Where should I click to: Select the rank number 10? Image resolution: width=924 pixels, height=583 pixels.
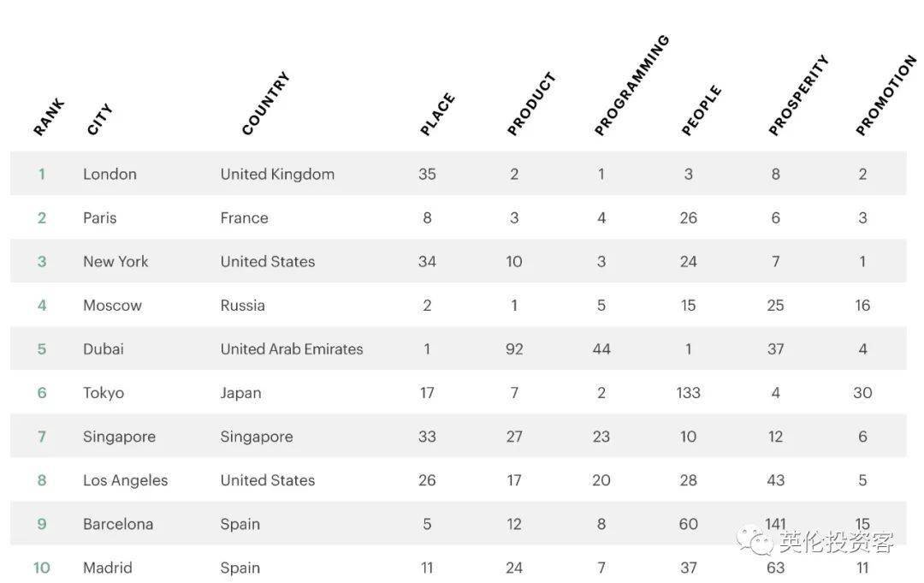point(41,568)
